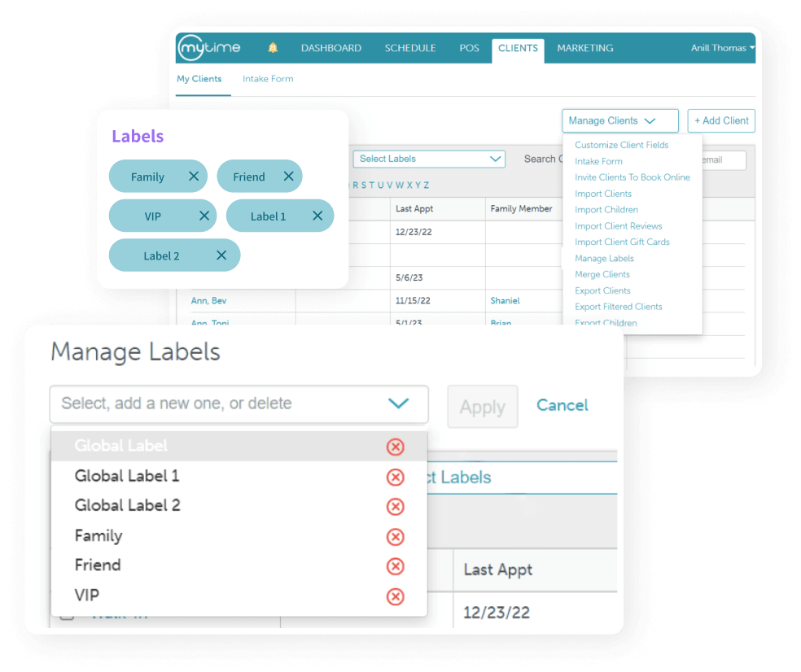
Task: Delete the Global Label 2 entry
Action: tap(396, 507)
